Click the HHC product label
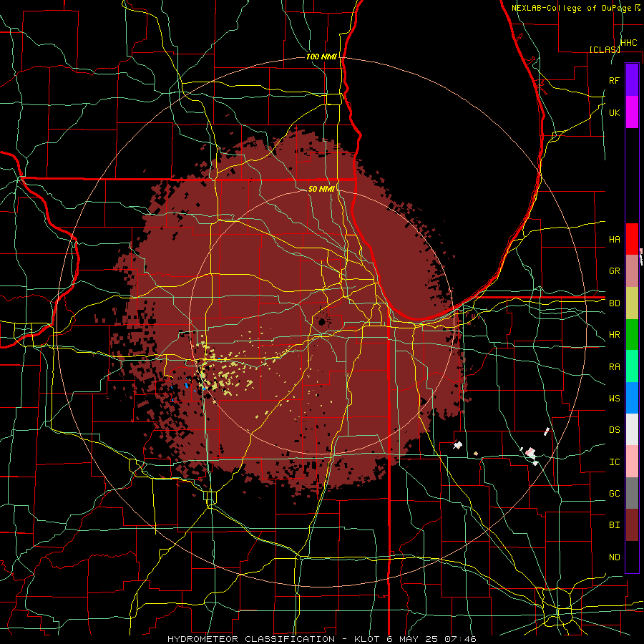Screen dimensions: 644x644 pos(628,43)
